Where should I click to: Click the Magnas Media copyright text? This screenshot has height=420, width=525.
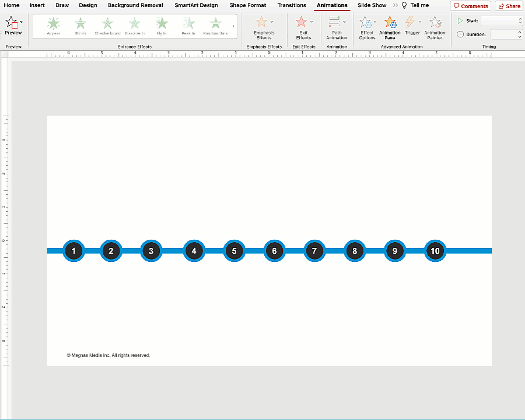(x=108, y=355)
